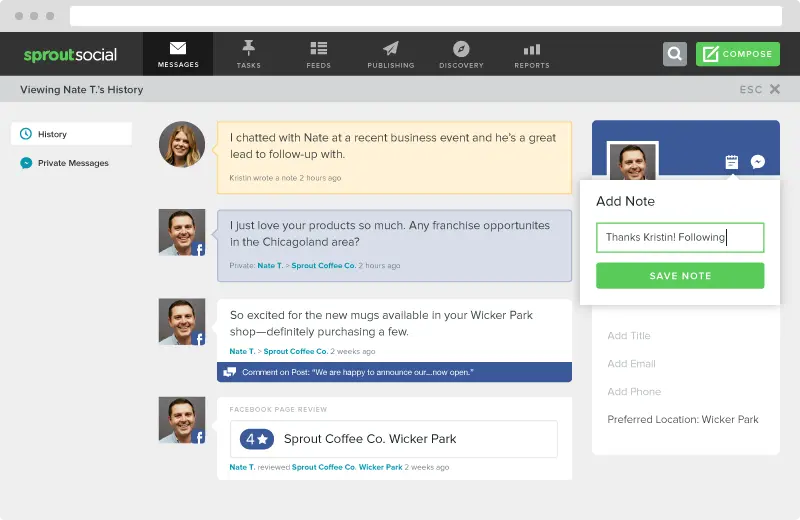Click the Add Phone field
800x520 pixels.
point(634,392)
